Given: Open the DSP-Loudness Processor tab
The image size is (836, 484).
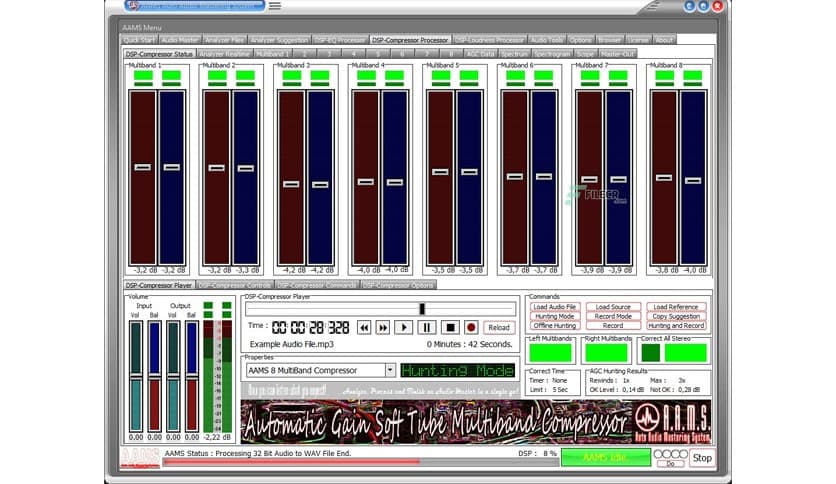Looking at the screenshot, I should click(x=489, y=40).
